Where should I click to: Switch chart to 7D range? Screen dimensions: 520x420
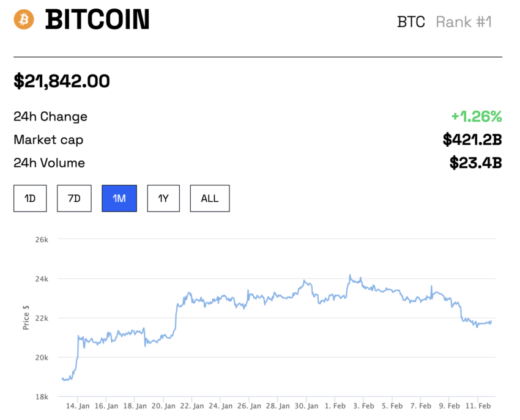point(73,199)
